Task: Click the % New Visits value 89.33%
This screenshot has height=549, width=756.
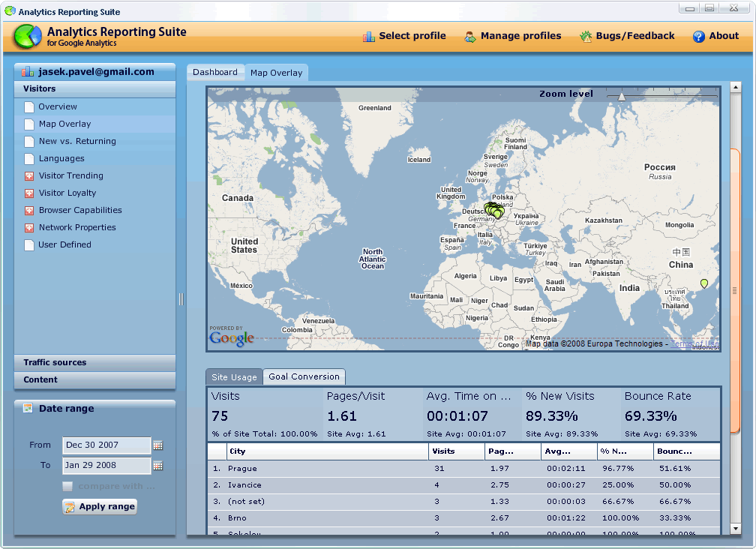Action: 552,416
